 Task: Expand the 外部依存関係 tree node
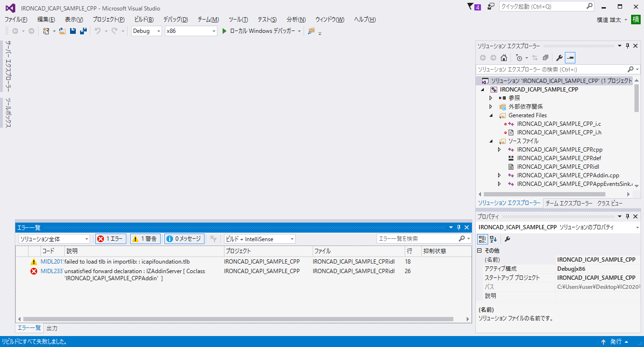491,107
